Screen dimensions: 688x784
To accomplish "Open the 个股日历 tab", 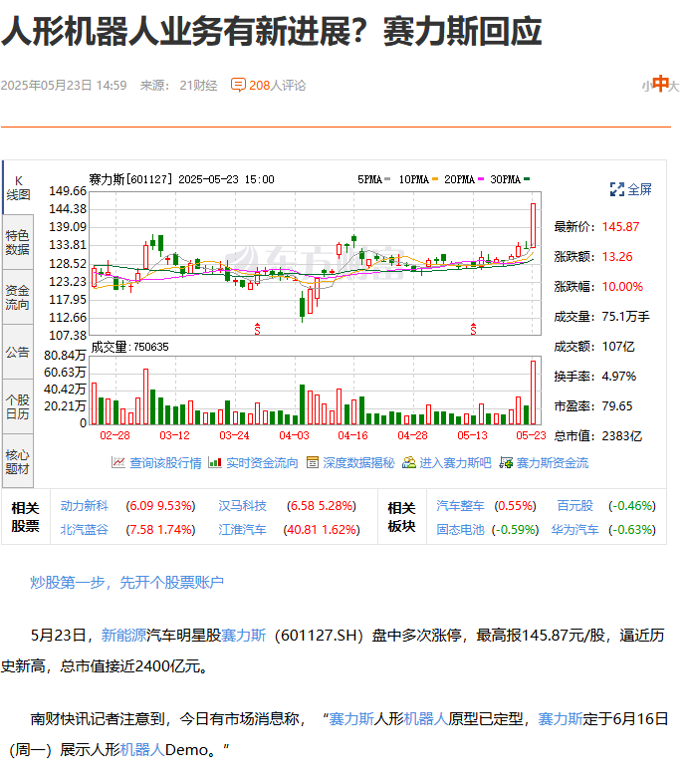I will [x=18, y=407].
